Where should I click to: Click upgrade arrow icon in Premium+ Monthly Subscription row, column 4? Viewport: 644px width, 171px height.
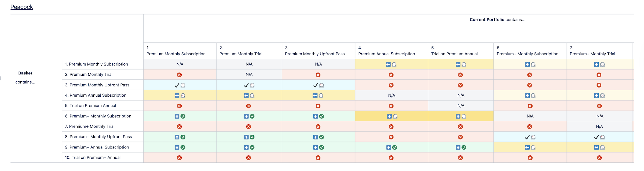pyautogui.click(x=389, y=116)
